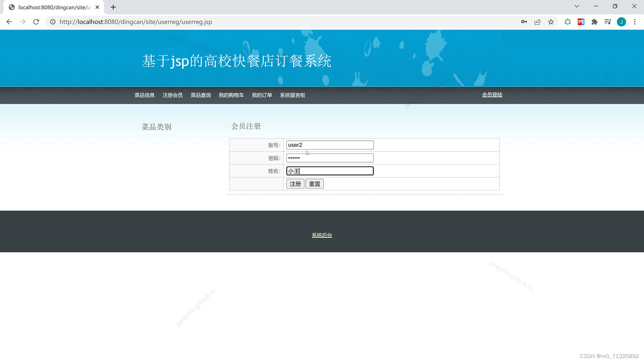Open the 系统留言板 menu item
Image resolution: width=644 pixels, height=362 pixels.
292,95
